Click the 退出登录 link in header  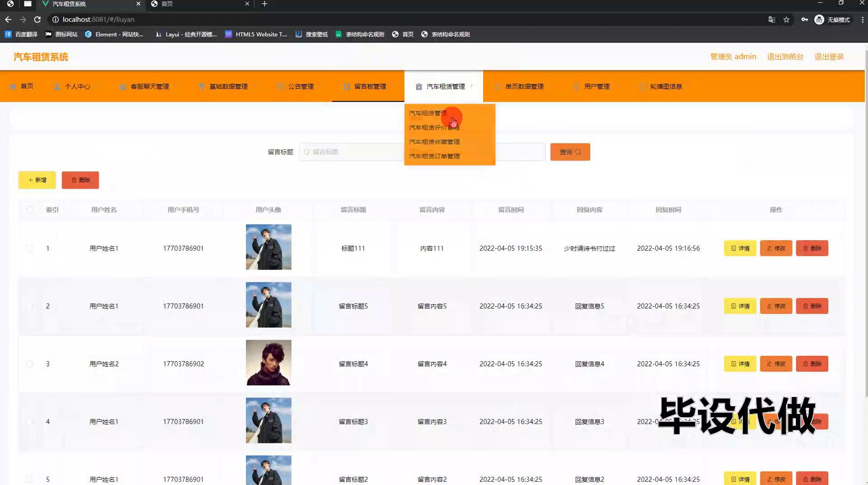(x=829, y=57)
